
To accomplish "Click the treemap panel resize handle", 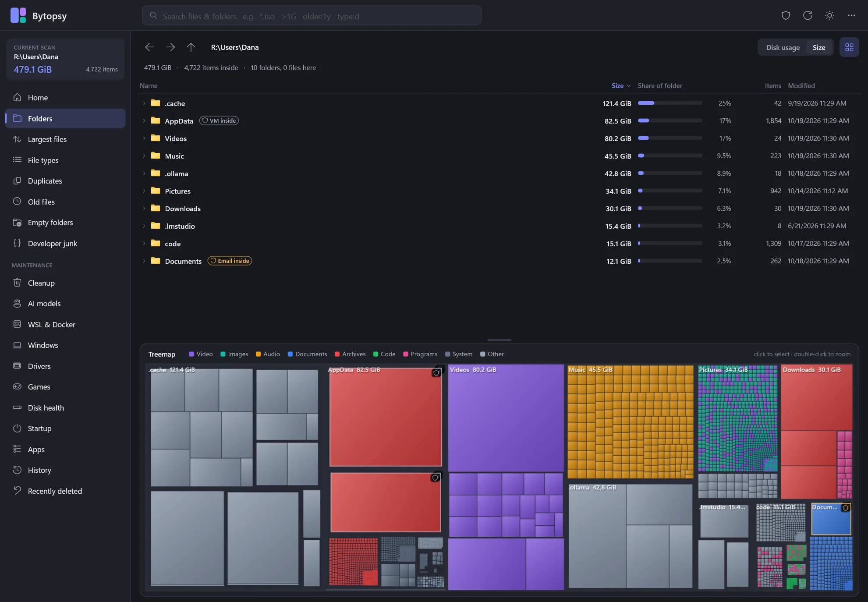I will 499,340.
